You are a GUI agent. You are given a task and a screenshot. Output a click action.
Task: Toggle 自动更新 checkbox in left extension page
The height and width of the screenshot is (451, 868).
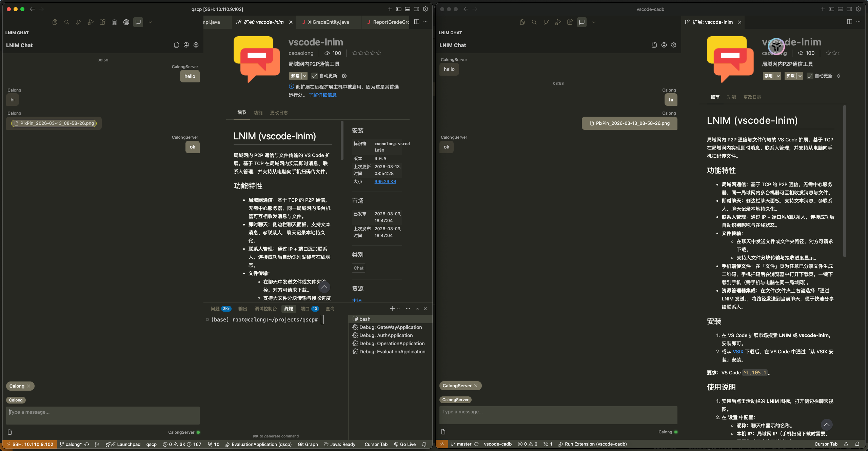pos(315,76)
